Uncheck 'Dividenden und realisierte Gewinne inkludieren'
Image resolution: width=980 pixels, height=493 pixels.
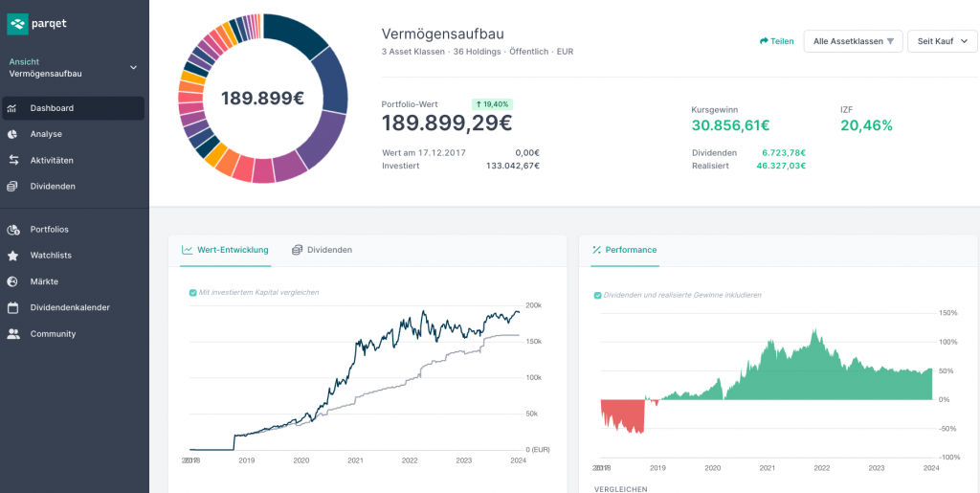597,295
